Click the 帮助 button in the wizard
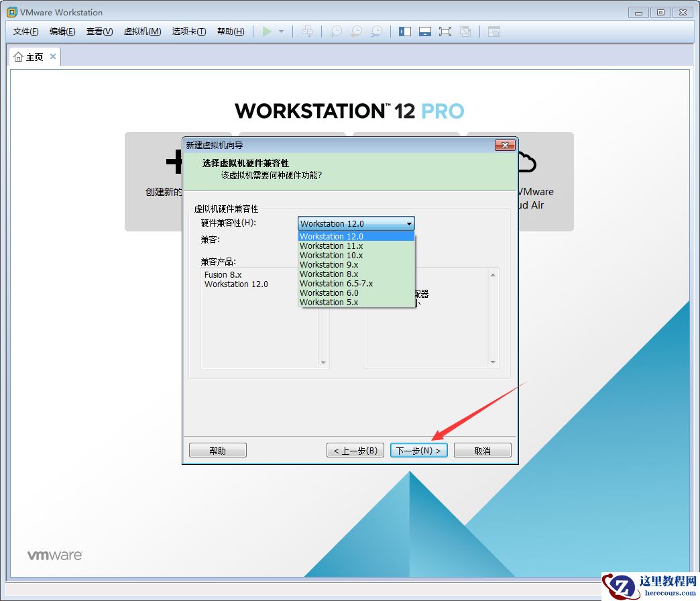Screen dimensions: 700x601 [x=217, y=450]
